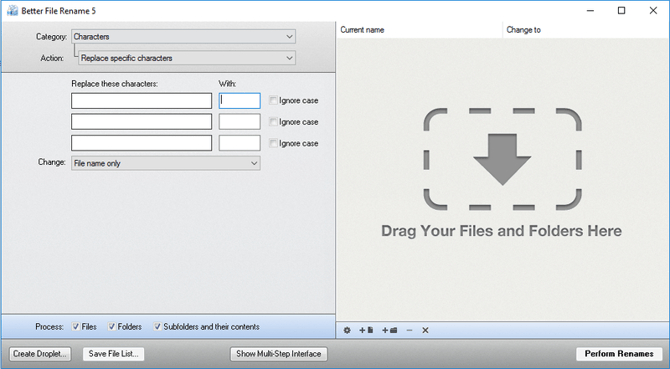Click the Perform Renames button
The image size is (670, 369).
pyautogui.click(x=619, y=354)
